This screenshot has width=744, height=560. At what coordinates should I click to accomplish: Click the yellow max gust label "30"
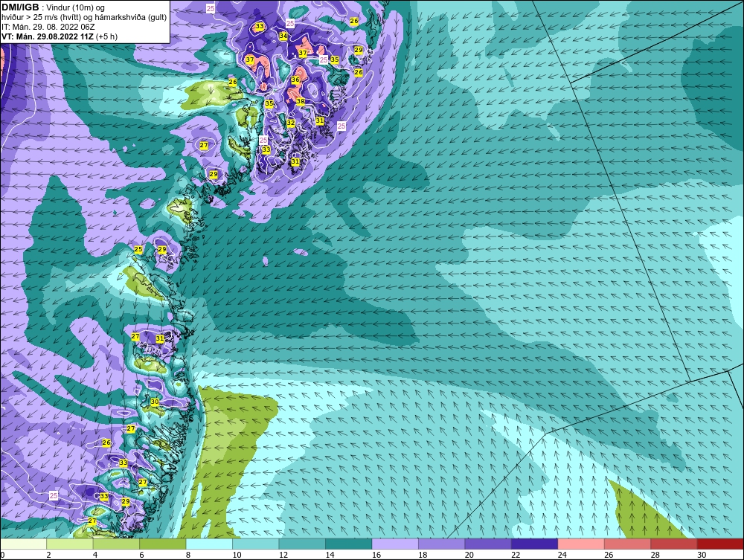click(155, 402)
